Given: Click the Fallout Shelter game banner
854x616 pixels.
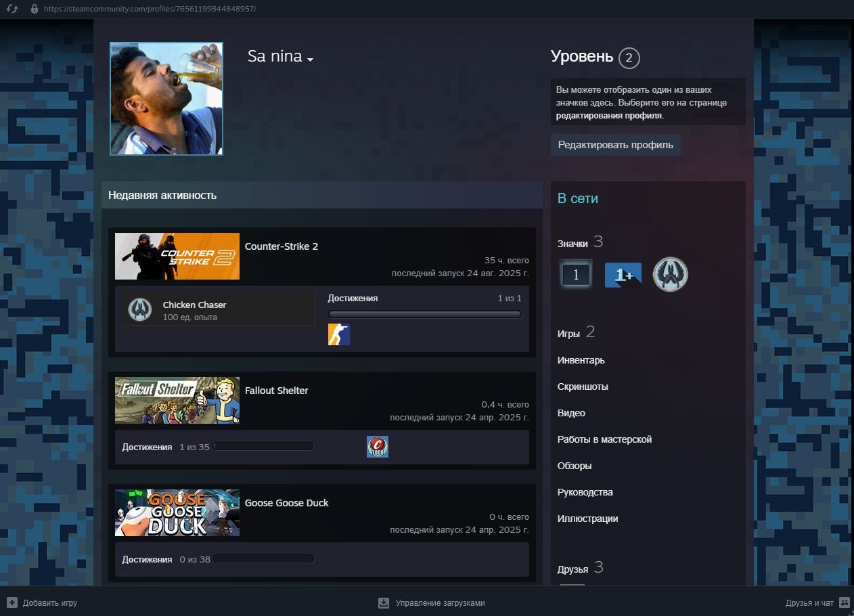Looking at the screenshot, I should [x=177, y=400].
